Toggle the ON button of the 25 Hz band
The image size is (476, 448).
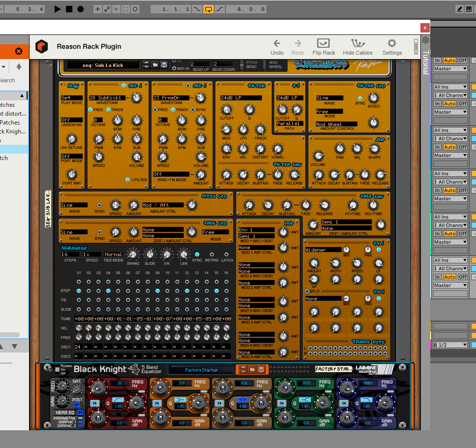95,403
